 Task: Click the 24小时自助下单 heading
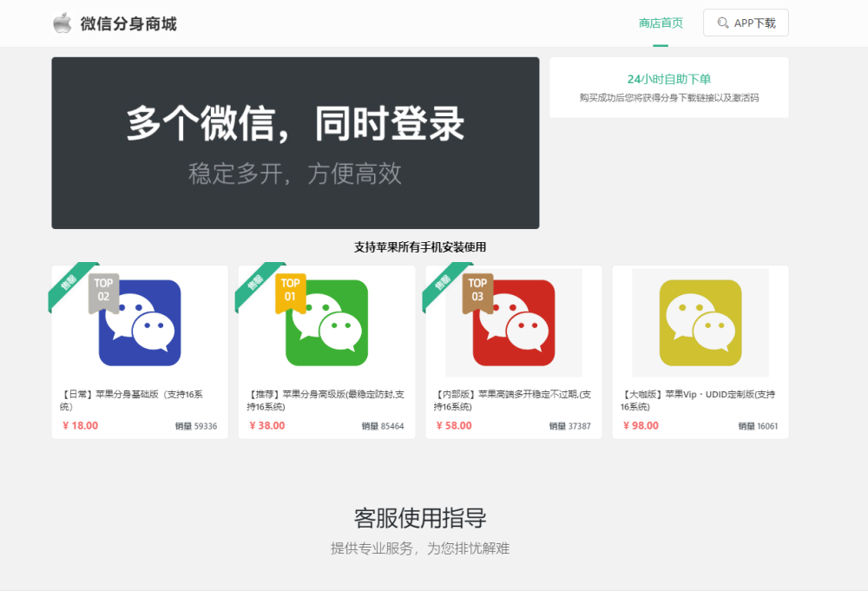click(668, 79)
